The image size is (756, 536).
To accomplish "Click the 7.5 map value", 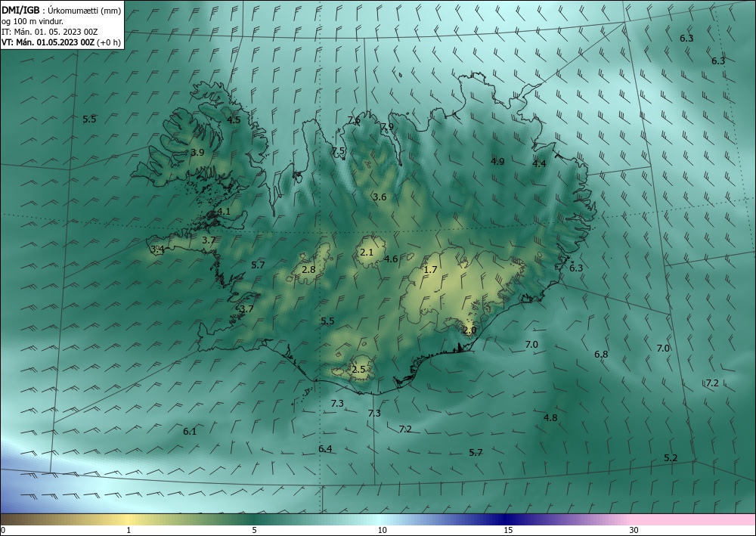I will 339,150.
